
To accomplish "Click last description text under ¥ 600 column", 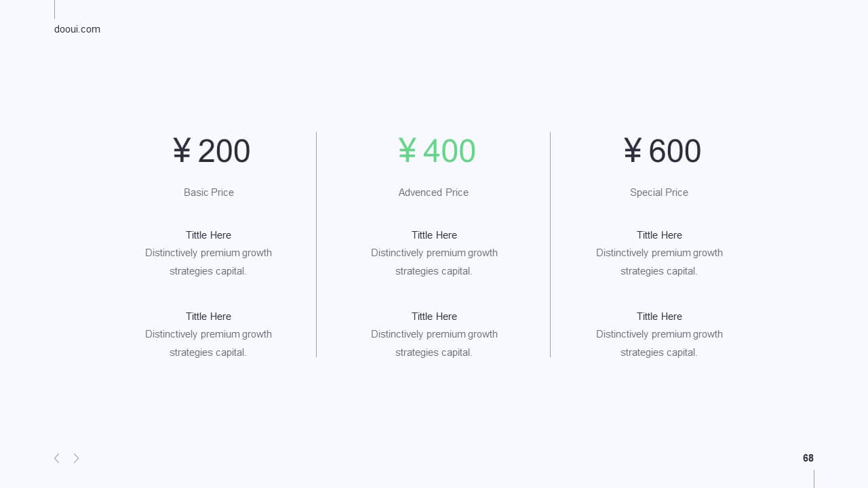I will click(659, 343).
